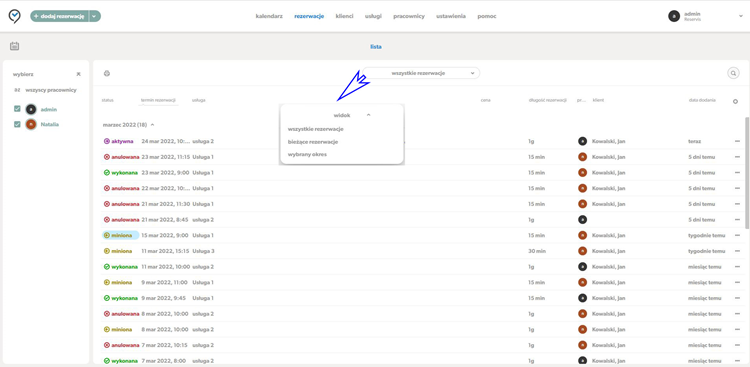Viewport: 750px width, 367px height.
Task: Click employee avatar in 24 mar 2022 row
Action: click(x=582, y=141)
